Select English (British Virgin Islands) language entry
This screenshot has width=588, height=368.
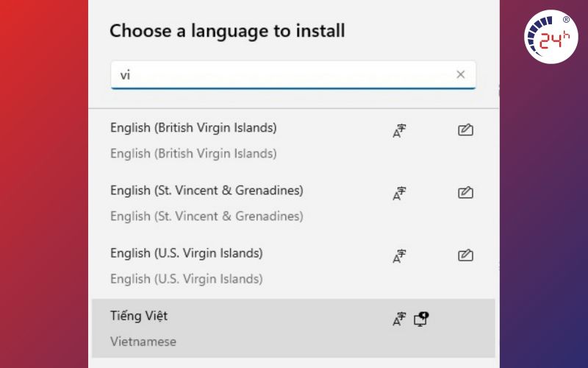(293, 141)
